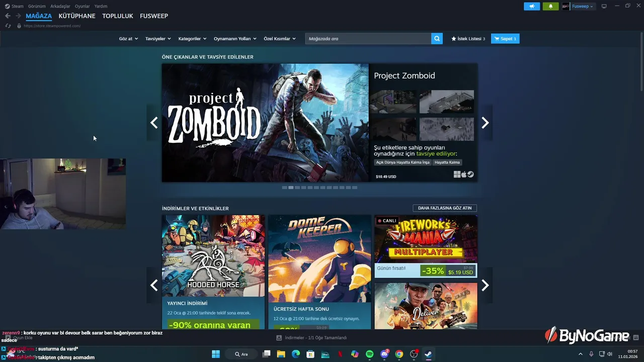Open the Görünüm menu
644x362 pixels.
(37, 7)
